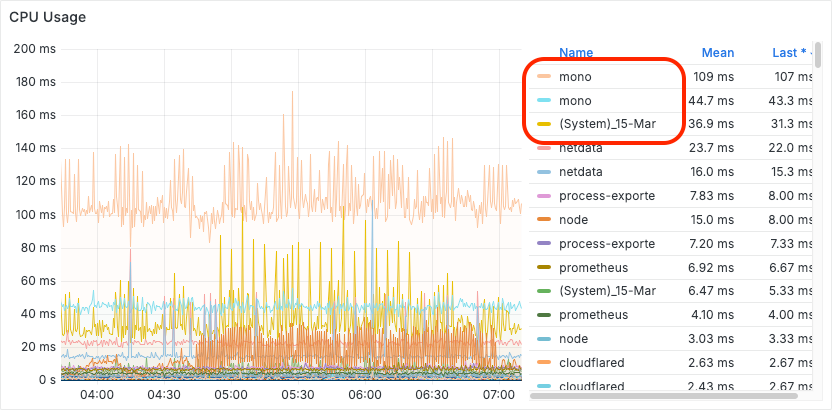Click the 16.0 ms mean value
Viewport: 832px width, 410px height.
711,172
